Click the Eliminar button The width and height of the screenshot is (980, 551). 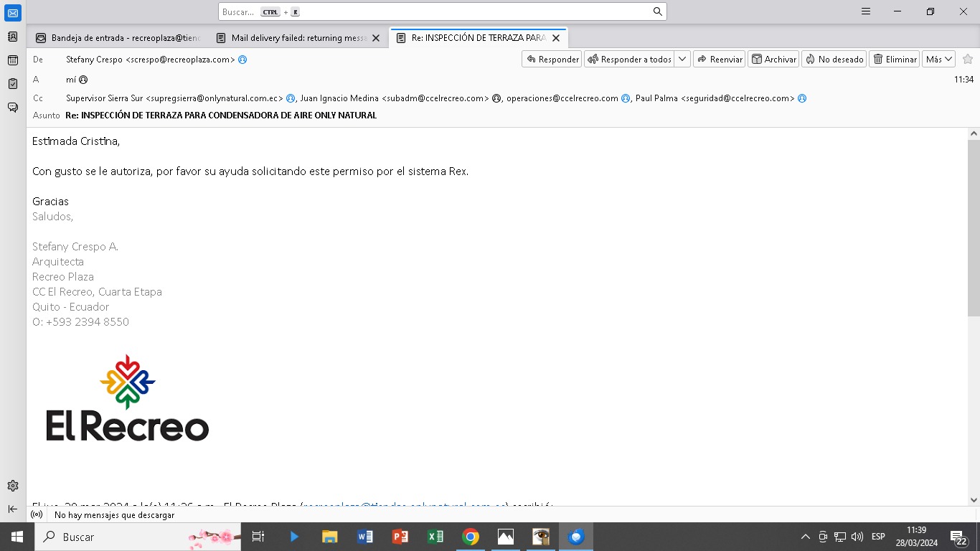click(894, 60)
